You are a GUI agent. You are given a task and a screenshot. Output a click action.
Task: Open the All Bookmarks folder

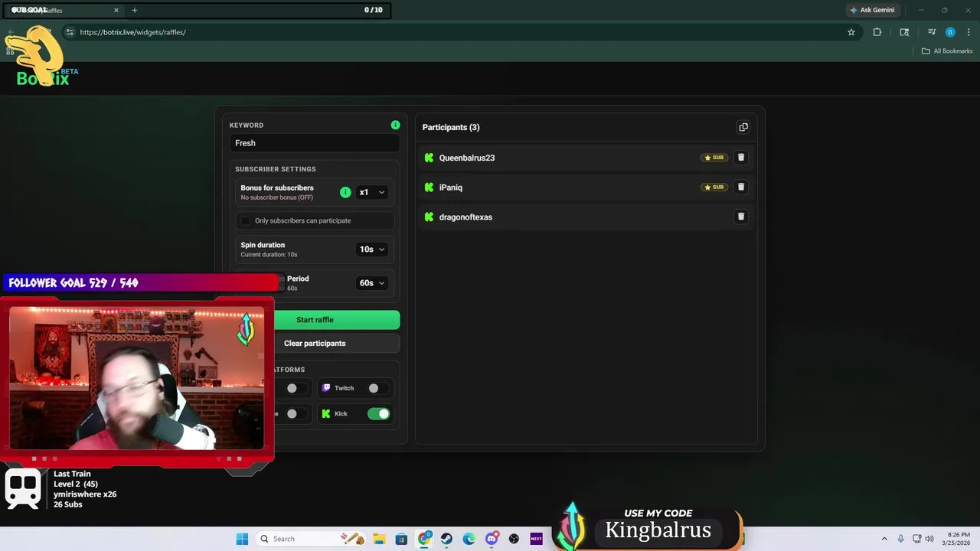[x=947, y=51]
